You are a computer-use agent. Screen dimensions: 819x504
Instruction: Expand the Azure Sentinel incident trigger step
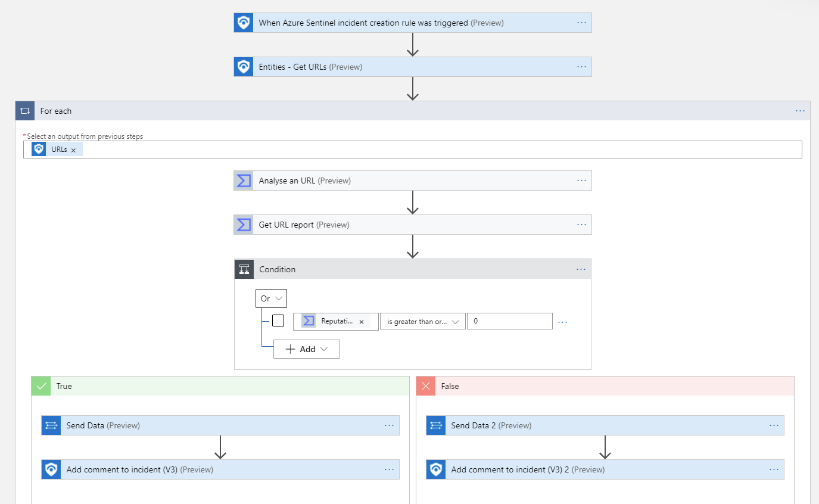pyautogui.click(x=413, y=23)
